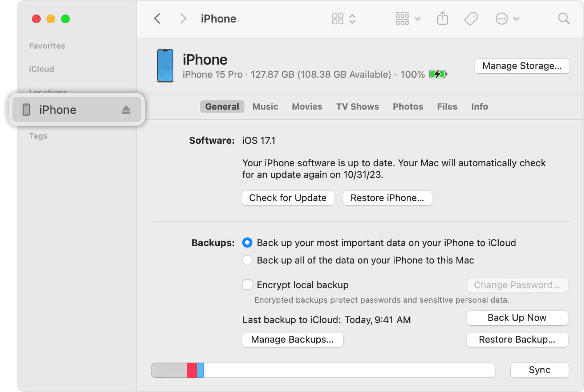Screen dimensions: 584x392
Task: Click the disabled Change Password button
Action: click(x=517, y=285)
